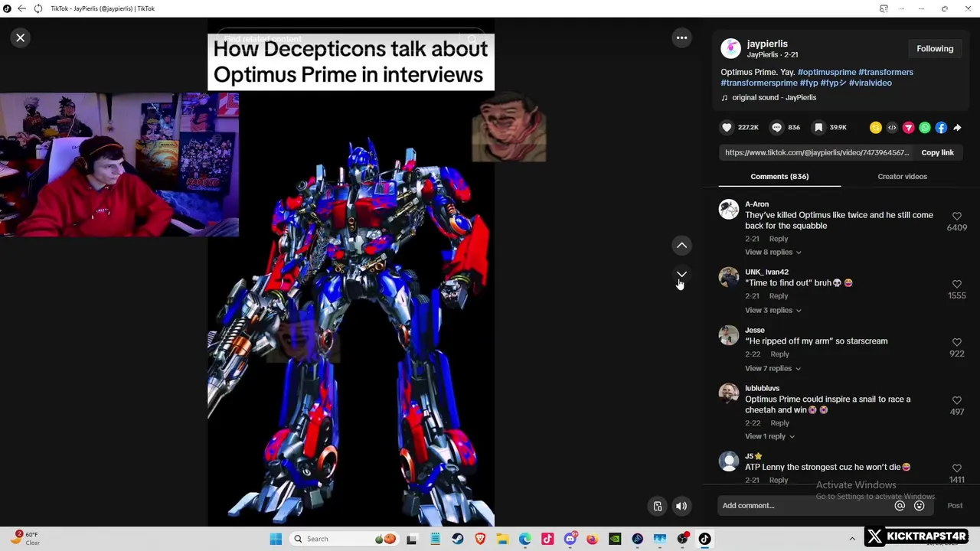Open A-Aron's profile picture
980x551 pixels.
pyautogui.click(x=729, y=210)
